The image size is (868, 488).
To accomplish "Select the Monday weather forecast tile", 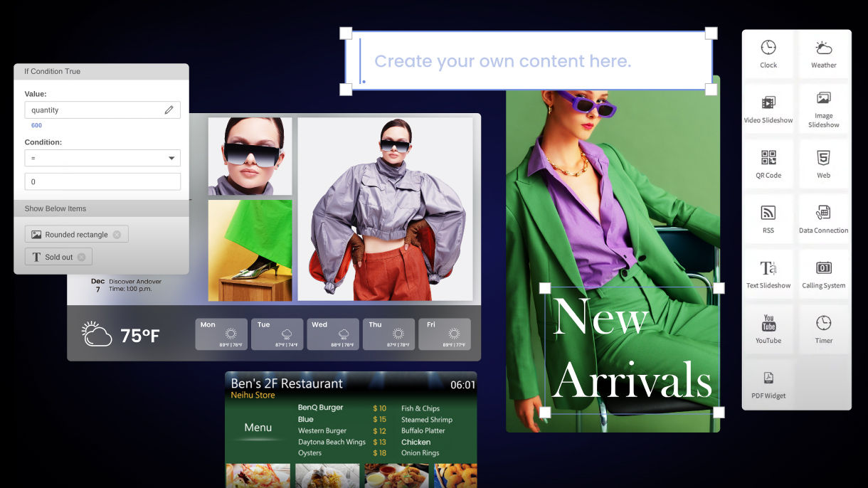I will (x=221, y=334).
